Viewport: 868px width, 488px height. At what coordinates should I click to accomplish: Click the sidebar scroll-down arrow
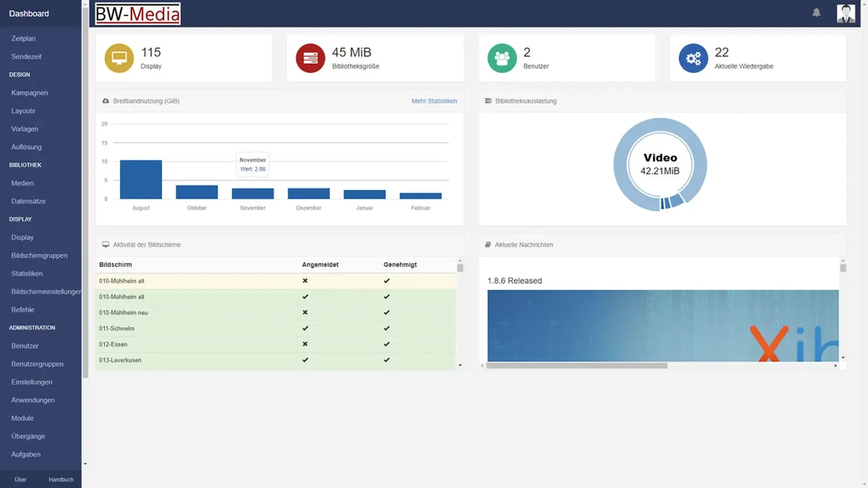[x=85, y=464]
